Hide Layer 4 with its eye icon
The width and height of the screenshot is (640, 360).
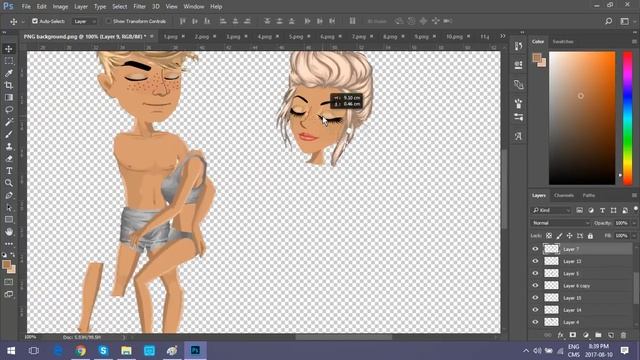click(535, 322)
